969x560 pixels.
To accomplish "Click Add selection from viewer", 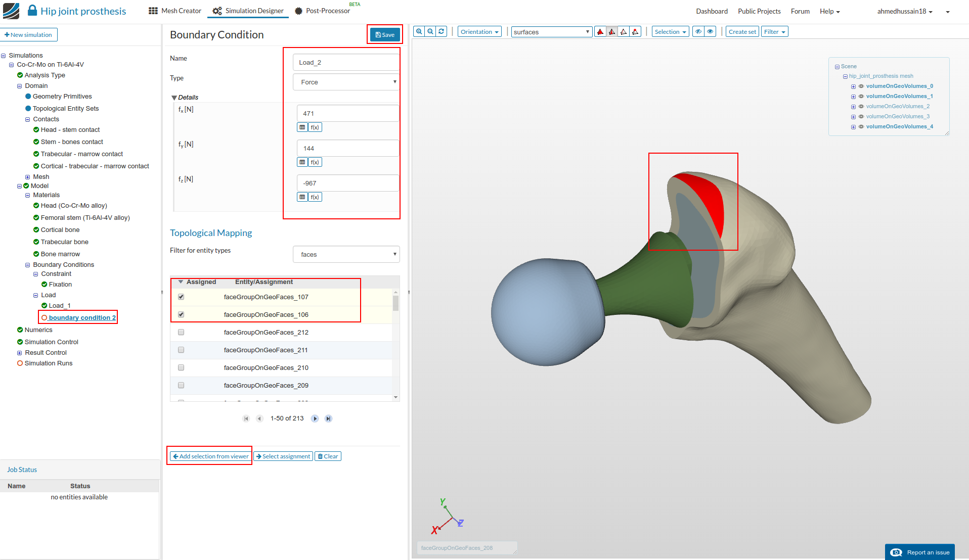I will click(210, 456).
